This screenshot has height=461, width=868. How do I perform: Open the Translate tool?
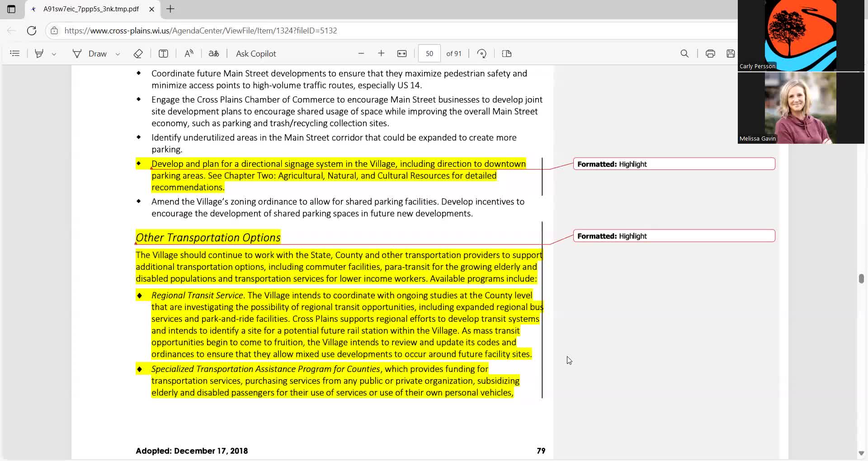[214, 53]
